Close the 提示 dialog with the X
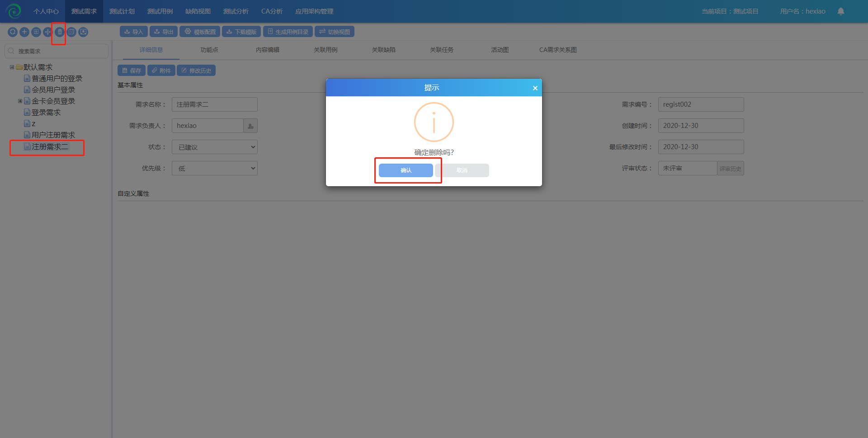Viewport: 868px width, 438px height. (535, 88)
